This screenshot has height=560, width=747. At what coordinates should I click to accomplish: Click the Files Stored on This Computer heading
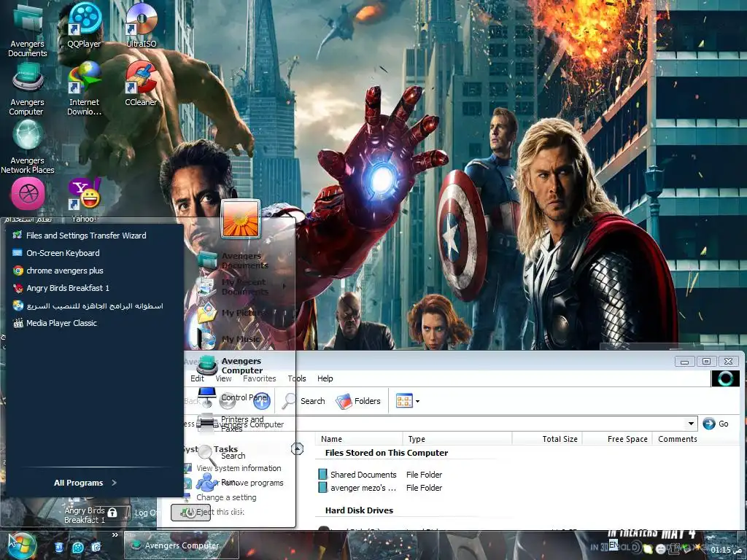click(387, 453)
